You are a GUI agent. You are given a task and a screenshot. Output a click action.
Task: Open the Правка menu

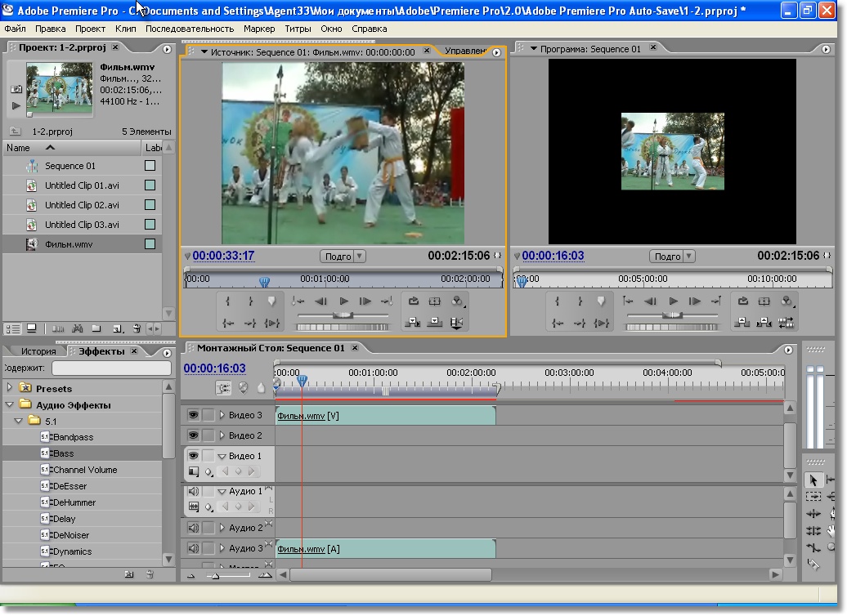pyautogui.click(x=50, y=29)
